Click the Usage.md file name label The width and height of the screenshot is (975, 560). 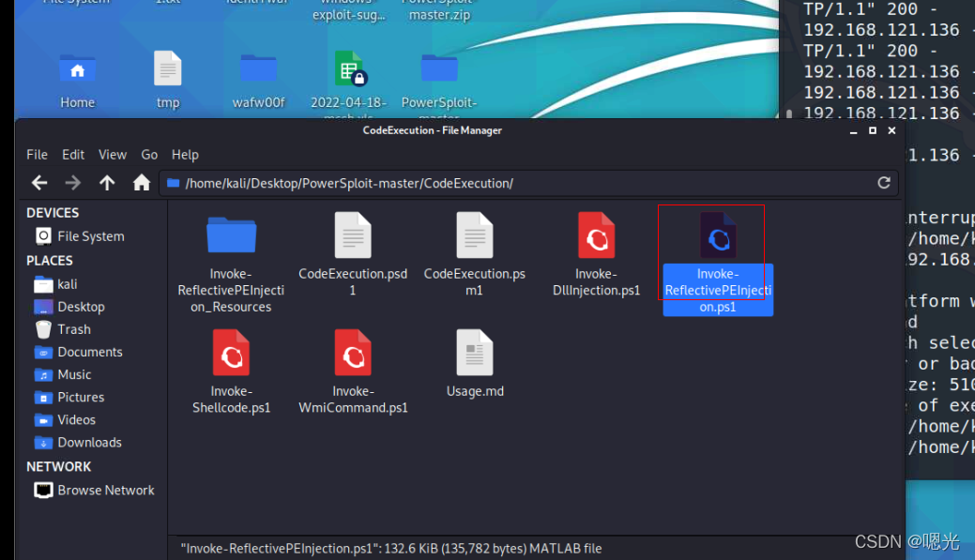475,391
